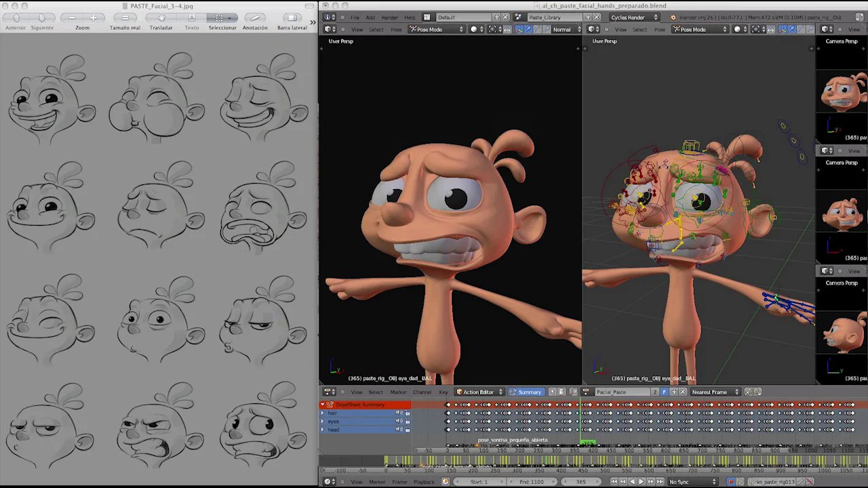Open the Render menu
The height and width of the screenshot is (488, 868).
(x=389, y=17)
